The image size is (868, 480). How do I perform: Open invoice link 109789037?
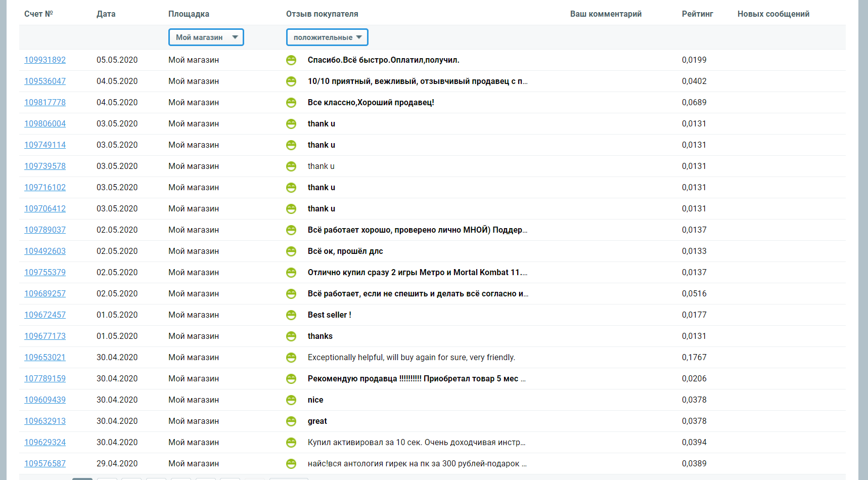pos(45,230)
